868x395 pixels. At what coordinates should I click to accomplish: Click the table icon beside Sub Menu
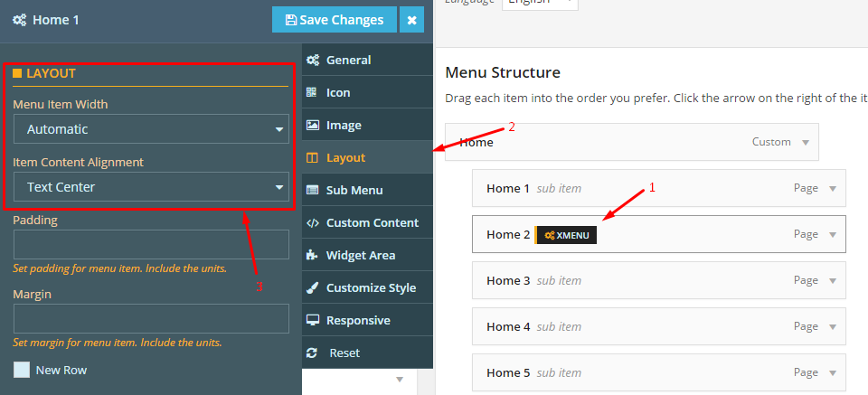pyautogui.click(x=313, y=191)
